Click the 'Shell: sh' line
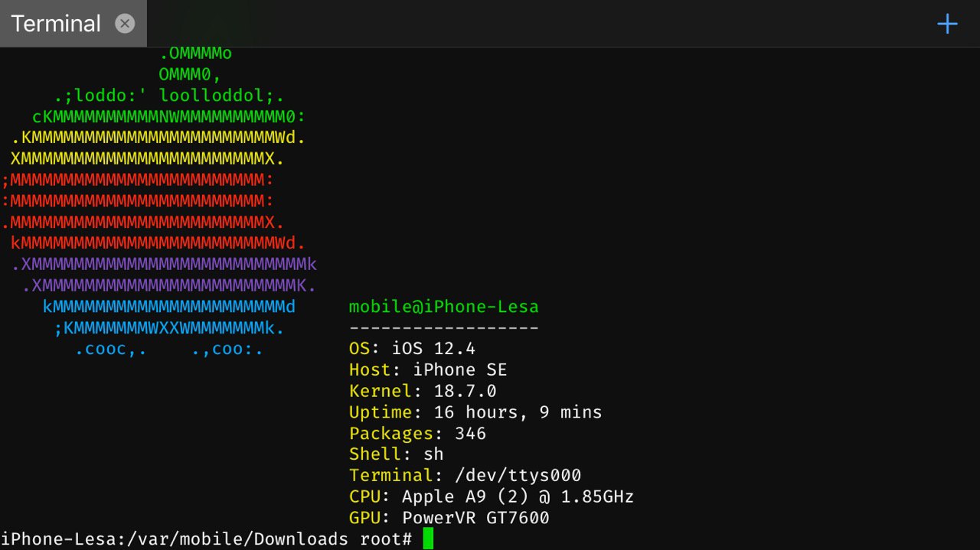 click(397, 454)
